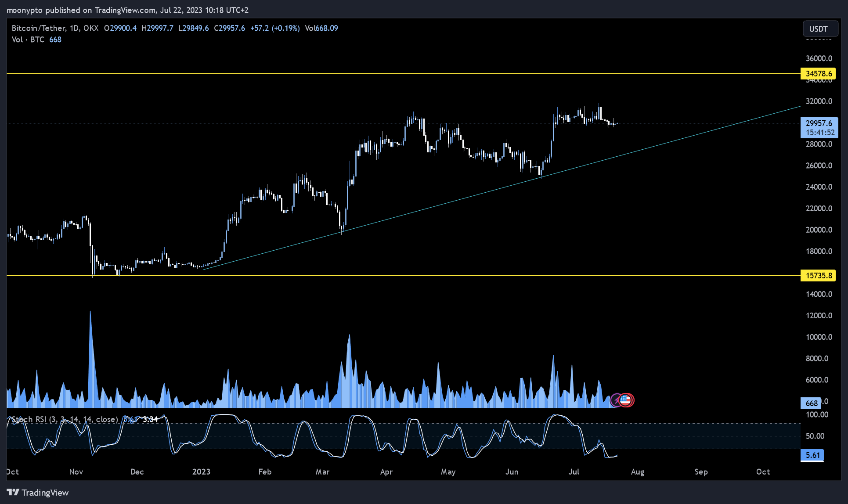Click the 14000.0 price axis value
The width and height of the screenshot is (848, 504).
[x=819, y=295]
